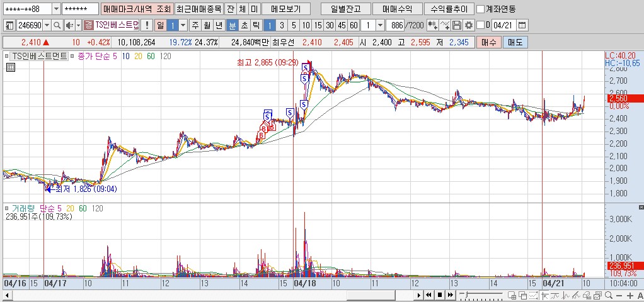Click the save chart floppy disk icon
The height and width of the screenshot is (302, 644).
pyautogui.click(x=457, y=25)
